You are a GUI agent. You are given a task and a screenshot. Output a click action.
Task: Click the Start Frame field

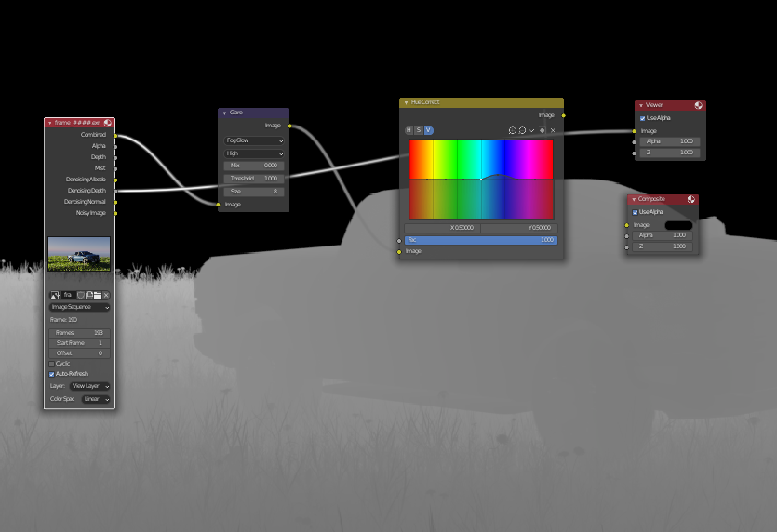point(79,343)
